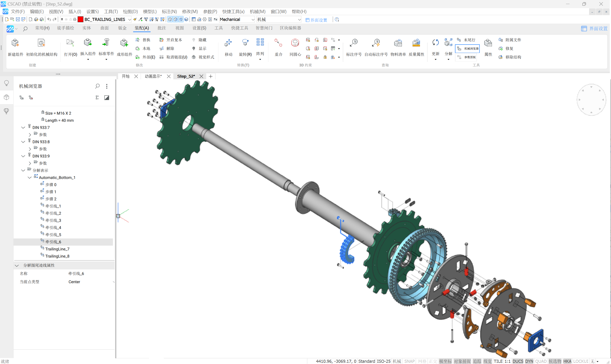Click red layer color swatch
The width and height of the screenshot is (611, 364).
[x=81, y=19]
